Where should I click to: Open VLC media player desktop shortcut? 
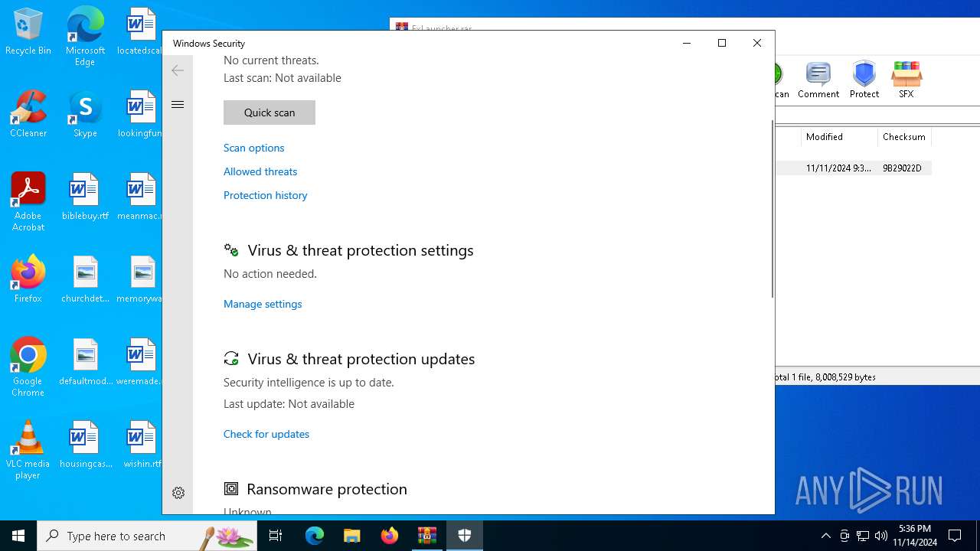[x=28, y=450]
